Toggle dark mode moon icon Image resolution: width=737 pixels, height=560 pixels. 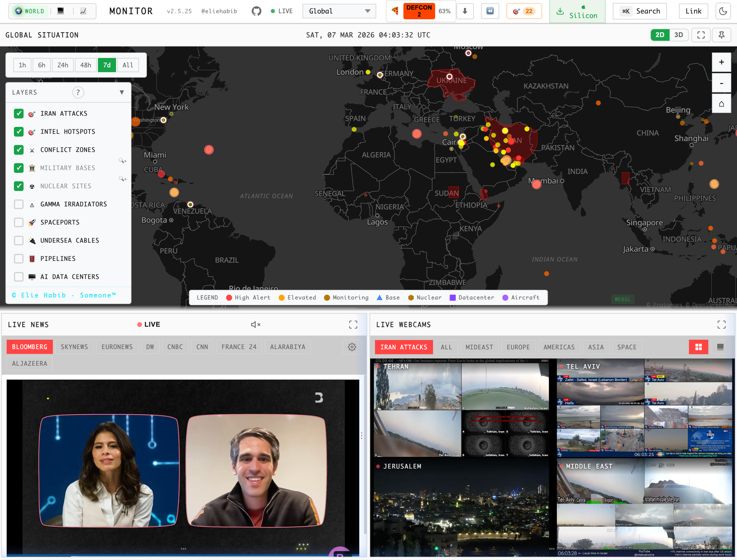click(x=723, y=11)
